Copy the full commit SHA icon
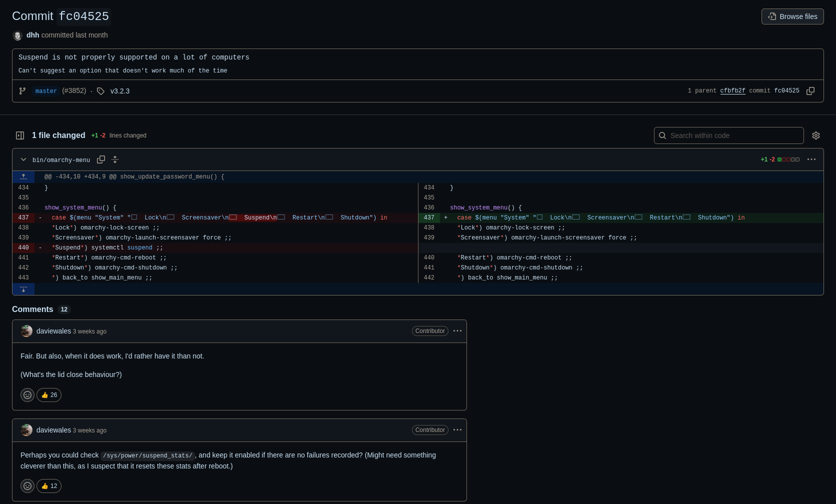836x504 pixels. coord(810,91)
